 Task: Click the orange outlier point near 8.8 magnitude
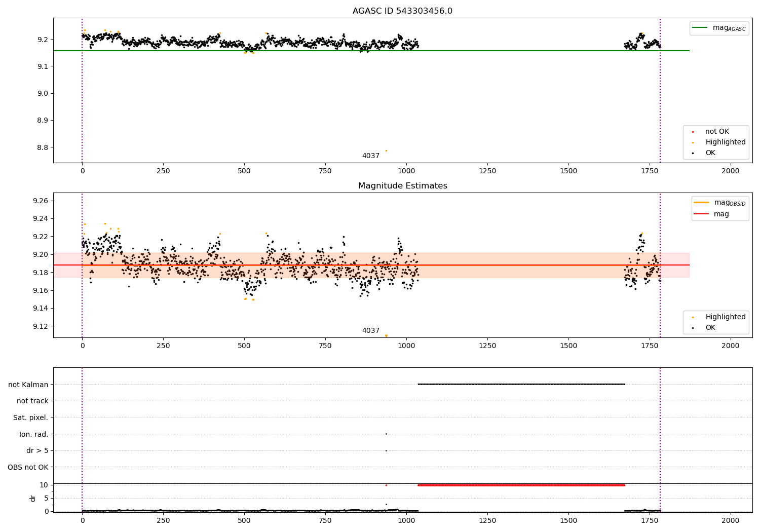(x=386, y=150)
